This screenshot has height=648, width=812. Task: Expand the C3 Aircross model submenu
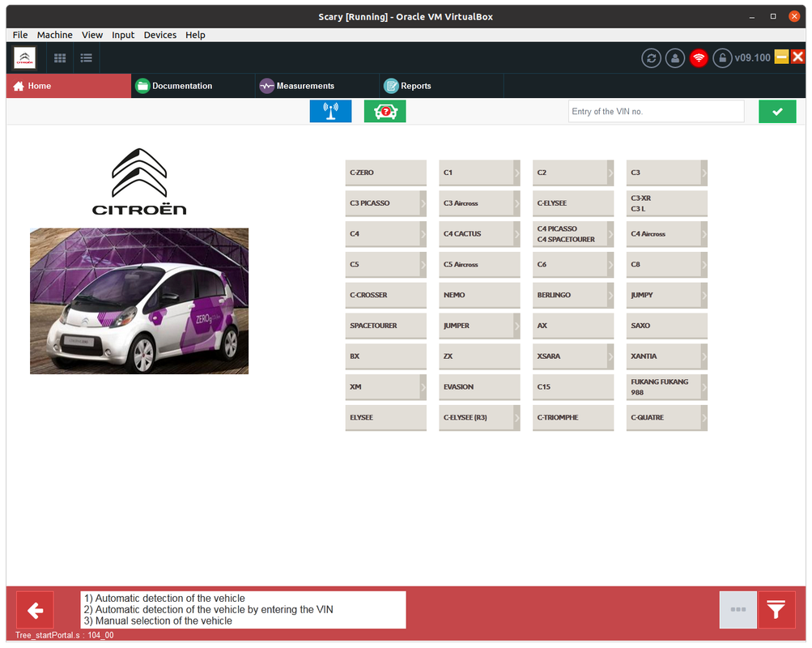tap(517, 203)
